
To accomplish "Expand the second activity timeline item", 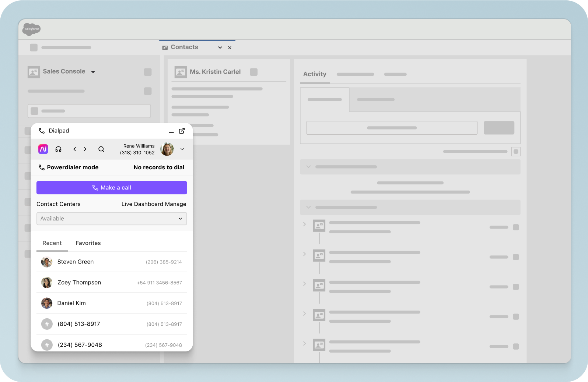I will click(x=304, y=254).
